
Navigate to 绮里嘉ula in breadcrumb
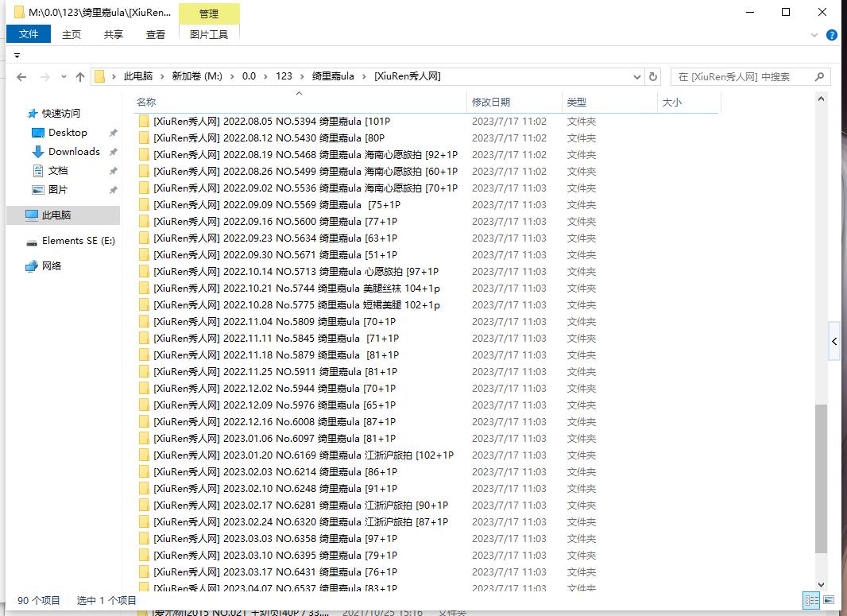coord(333,76)
